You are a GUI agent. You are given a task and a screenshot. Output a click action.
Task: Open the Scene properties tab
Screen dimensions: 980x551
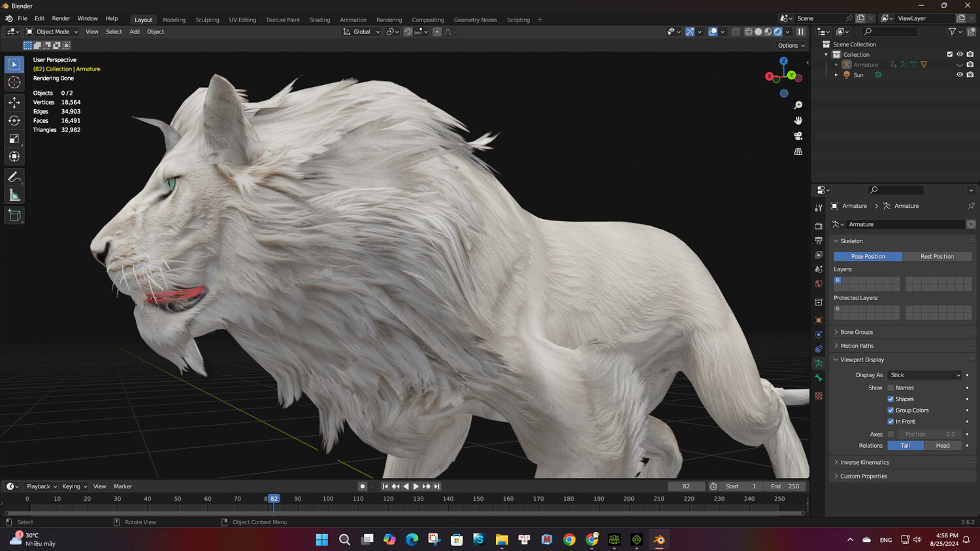819,269
